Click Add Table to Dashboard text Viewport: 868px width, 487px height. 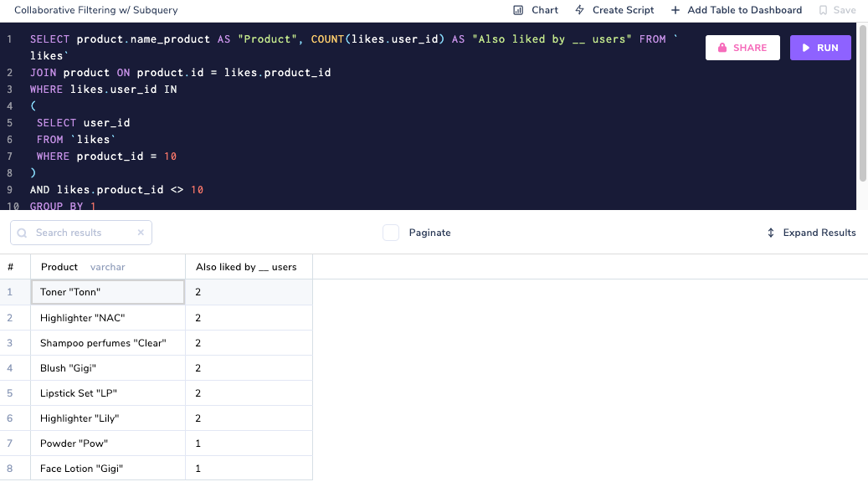click(745, 10)
